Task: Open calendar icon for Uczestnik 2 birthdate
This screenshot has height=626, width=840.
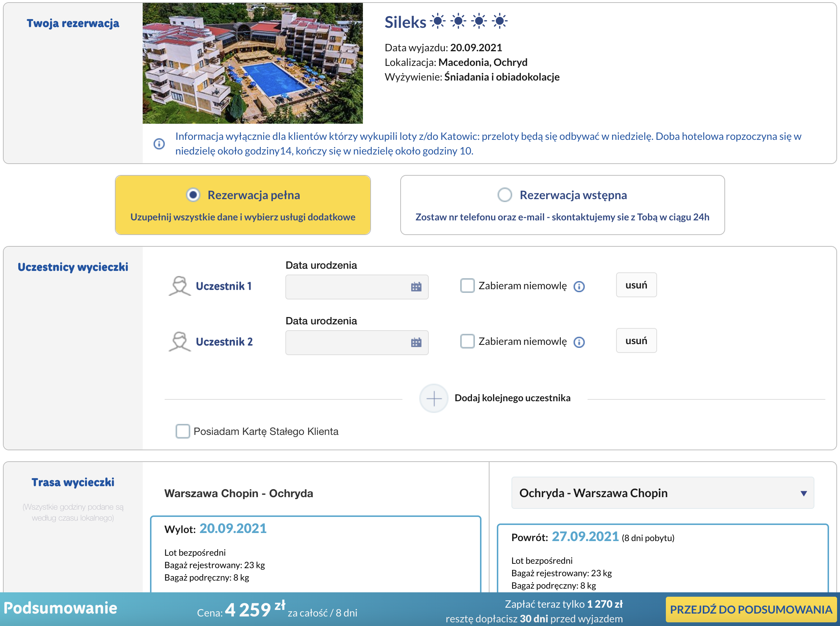Action: click(x=416, y=343)
